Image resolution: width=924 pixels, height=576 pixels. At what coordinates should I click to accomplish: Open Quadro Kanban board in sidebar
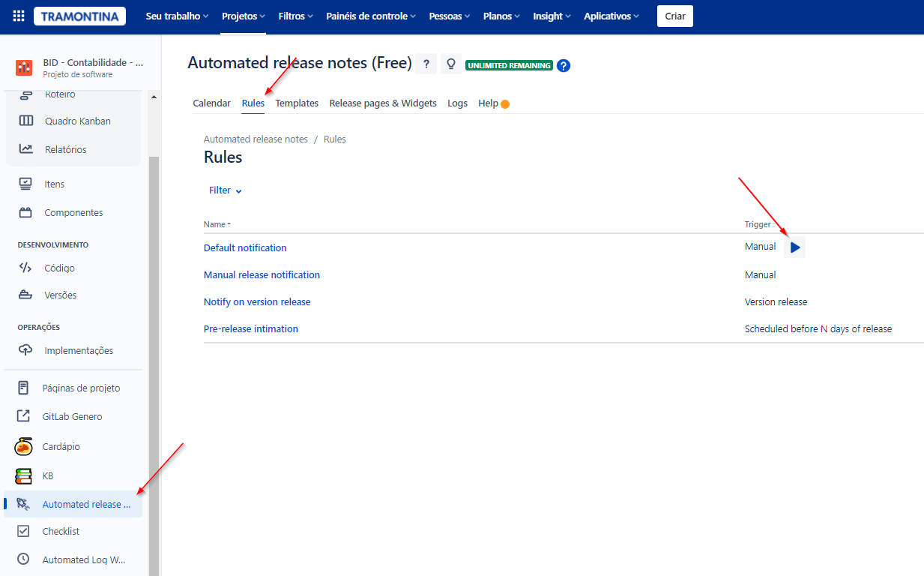point(77,121)
